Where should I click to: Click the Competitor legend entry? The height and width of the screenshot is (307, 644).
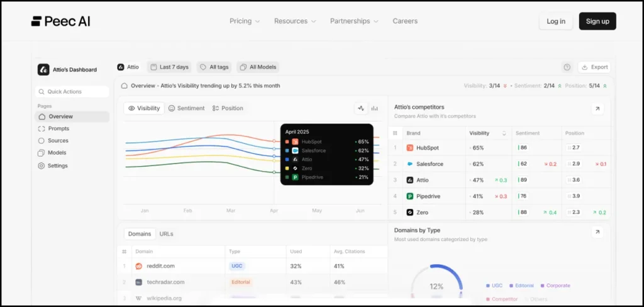click(x=503, y=299)
